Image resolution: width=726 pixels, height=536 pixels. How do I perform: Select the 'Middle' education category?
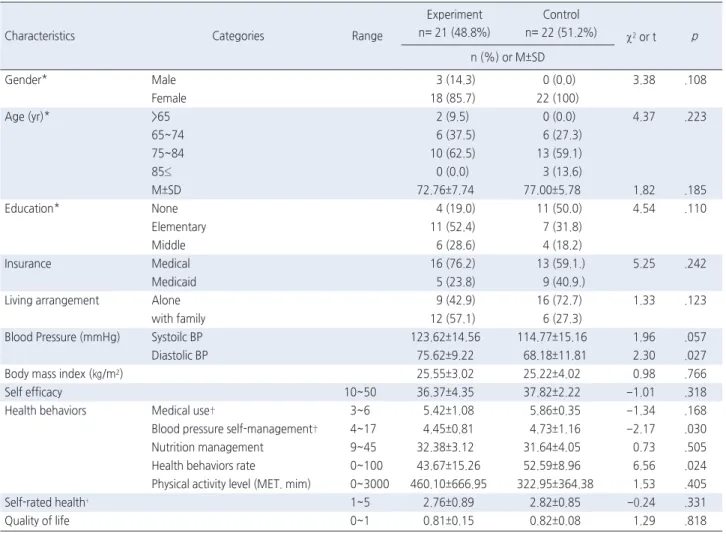(x=168, y=245)
